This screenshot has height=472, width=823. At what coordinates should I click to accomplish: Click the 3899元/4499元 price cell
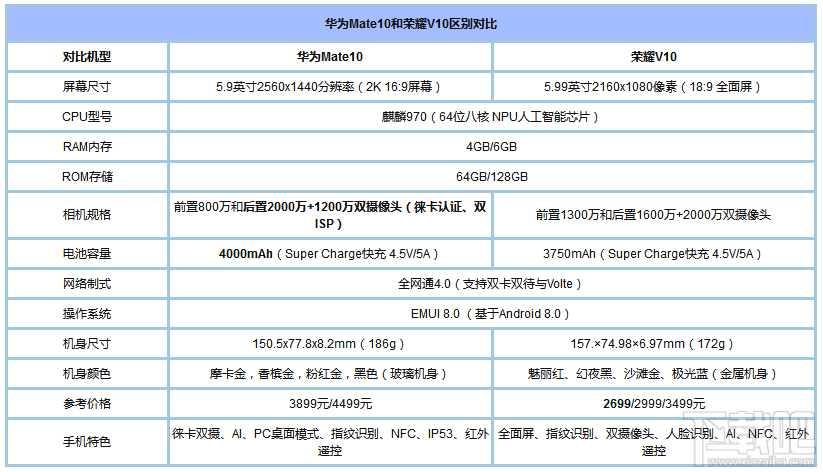pyautogui.click(x=330, y=403)
